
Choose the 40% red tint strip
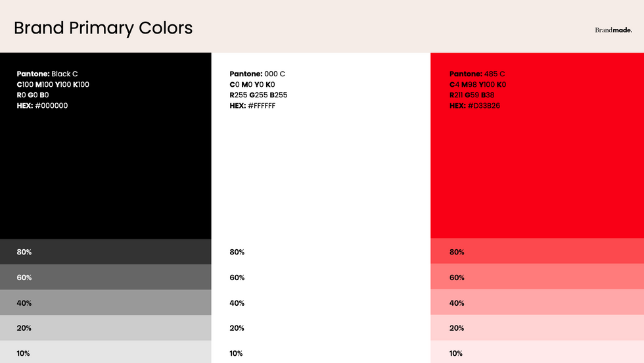coord(537,302)
